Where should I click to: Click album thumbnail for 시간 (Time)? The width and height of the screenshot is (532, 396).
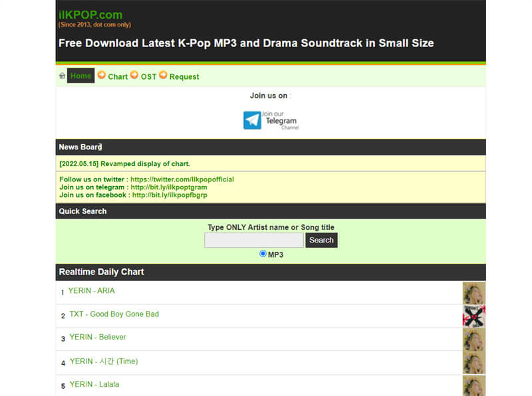tap(474, 363)
